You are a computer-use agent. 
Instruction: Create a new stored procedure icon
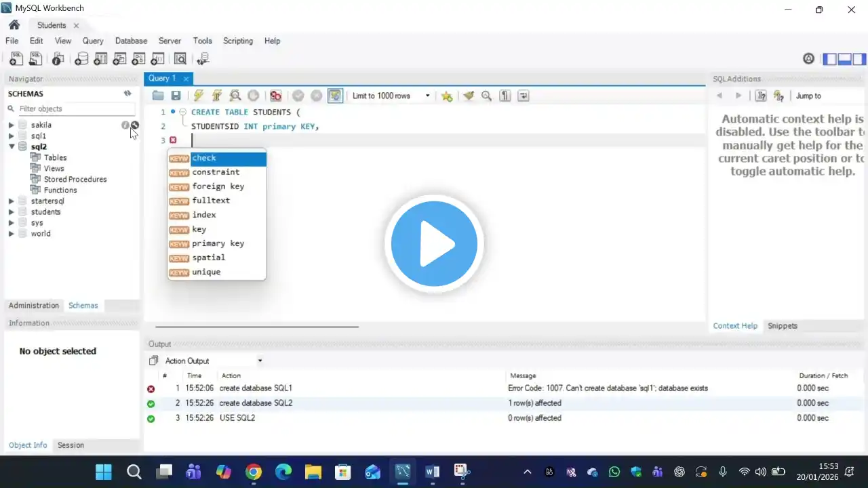coord(138,59)
